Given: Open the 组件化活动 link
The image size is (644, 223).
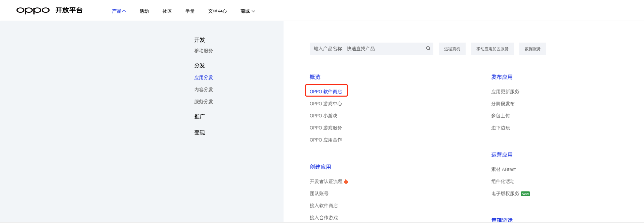Looking at the screenshot, I should coord(503,181).
